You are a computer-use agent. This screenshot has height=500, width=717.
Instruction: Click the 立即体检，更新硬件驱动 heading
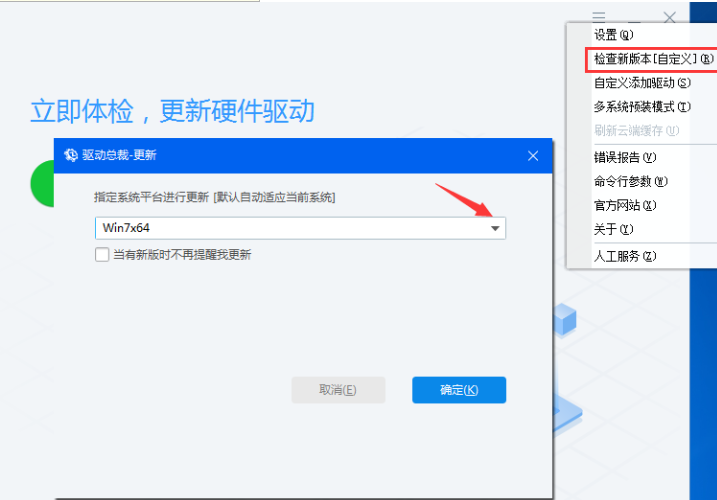tap(172, 111)
